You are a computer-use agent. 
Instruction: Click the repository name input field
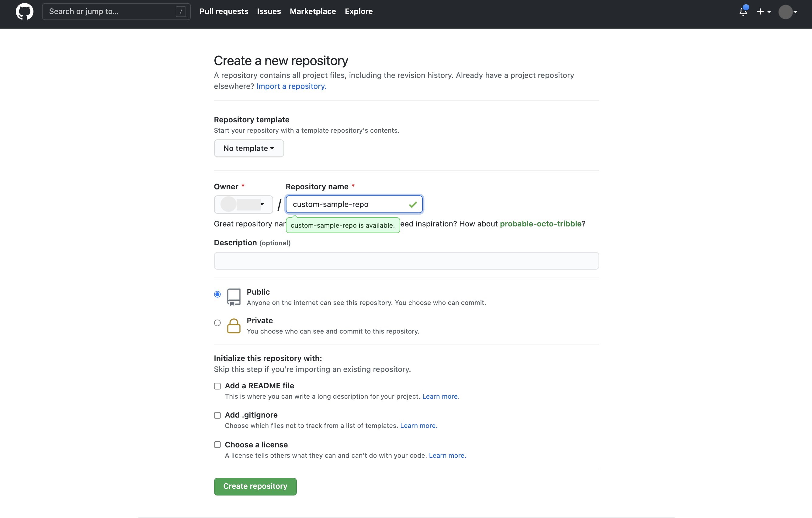pos(353,204)
